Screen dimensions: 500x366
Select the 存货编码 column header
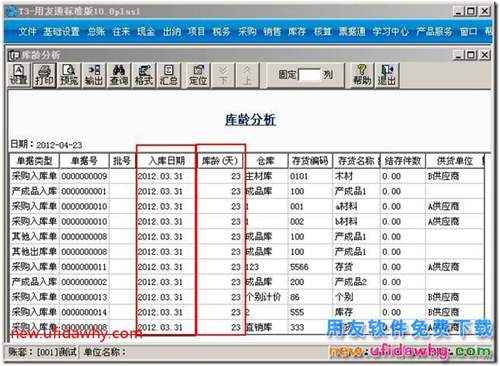point(310,161)
